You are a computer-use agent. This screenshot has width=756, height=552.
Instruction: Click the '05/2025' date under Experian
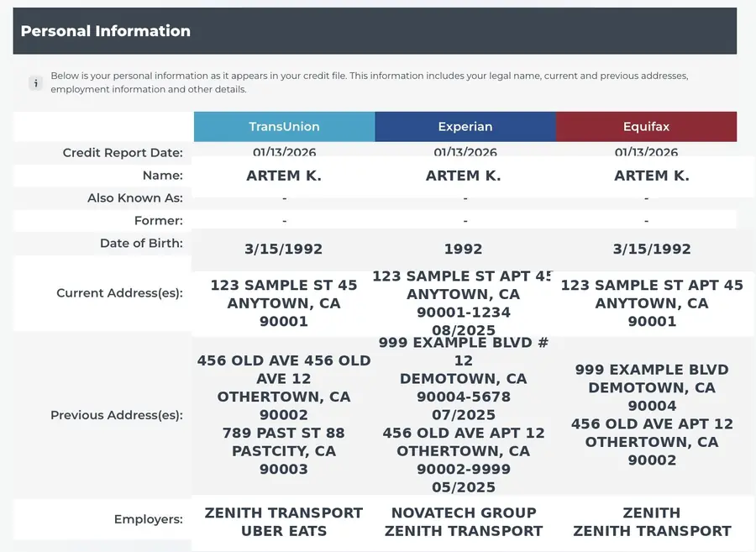[x=464, y=487]
